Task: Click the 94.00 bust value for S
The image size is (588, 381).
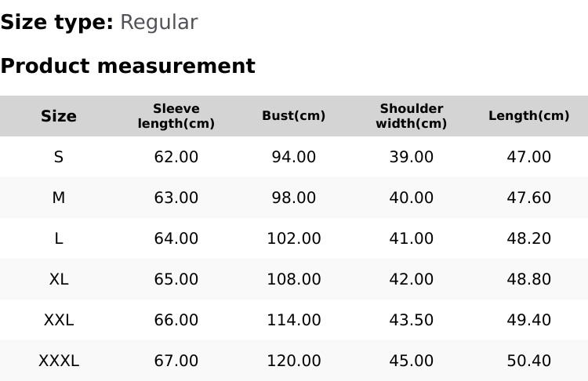Action: [294, 157]
